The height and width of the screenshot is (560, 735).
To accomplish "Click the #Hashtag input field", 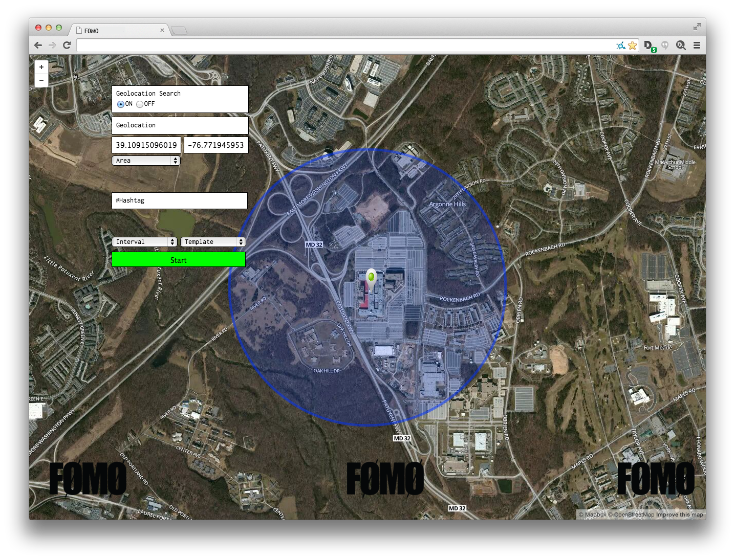I will 180,200.
